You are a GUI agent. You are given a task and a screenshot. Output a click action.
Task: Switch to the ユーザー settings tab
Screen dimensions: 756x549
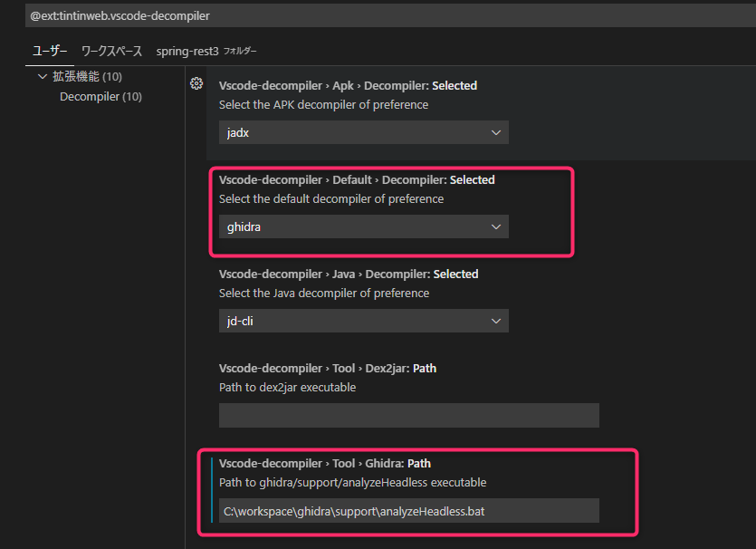tap(50, 51)
